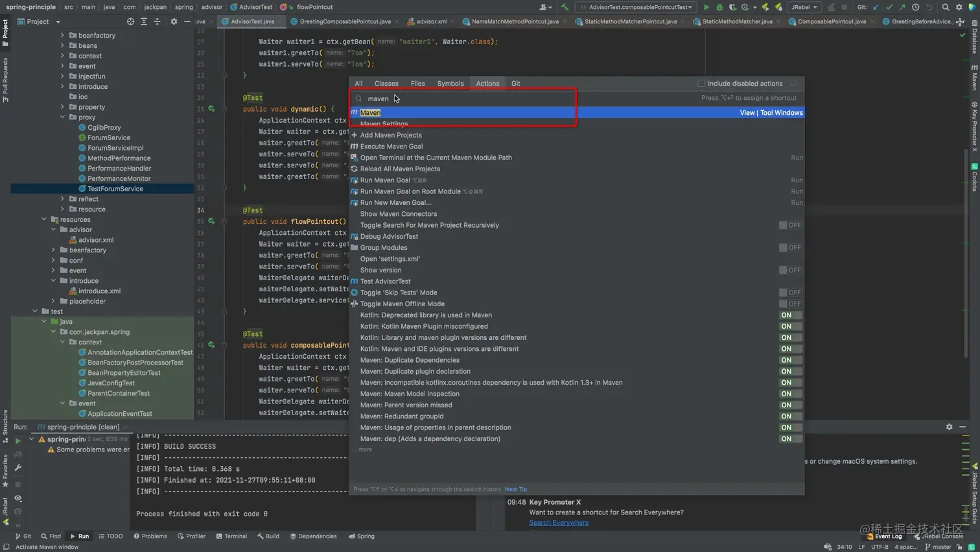Open Dependencies tool window
The image size is (980, 552).
click(x=313, y=536)
